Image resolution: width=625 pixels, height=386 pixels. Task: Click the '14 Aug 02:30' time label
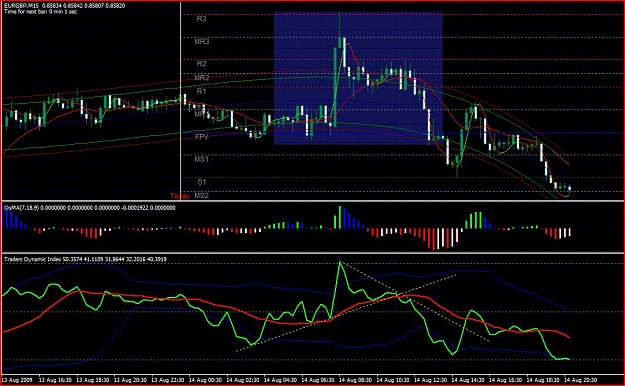click(x=243, y=380)
